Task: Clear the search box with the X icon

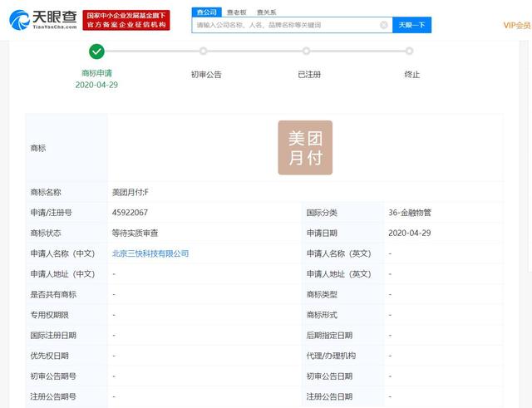Action: (384, 25)
